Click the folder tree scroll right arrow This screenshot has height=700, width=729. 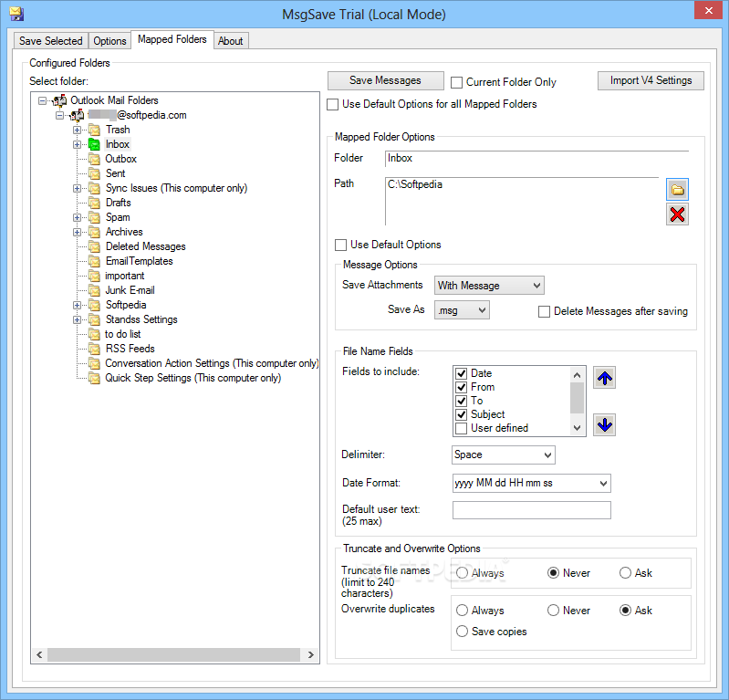pos(310,655)
